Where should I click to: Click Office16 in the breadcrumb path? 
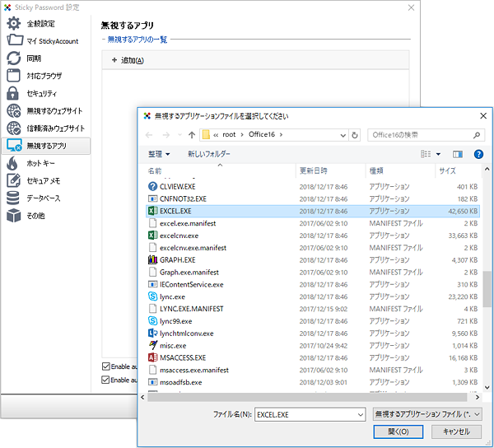tap(262, 134)
